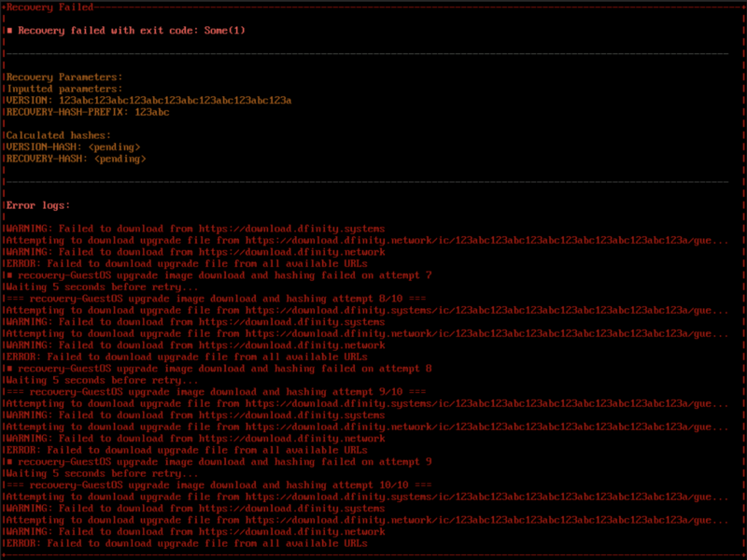Toggle the Calculated hashes section
The width and height of the screenshot is (747, 560).
56,134
